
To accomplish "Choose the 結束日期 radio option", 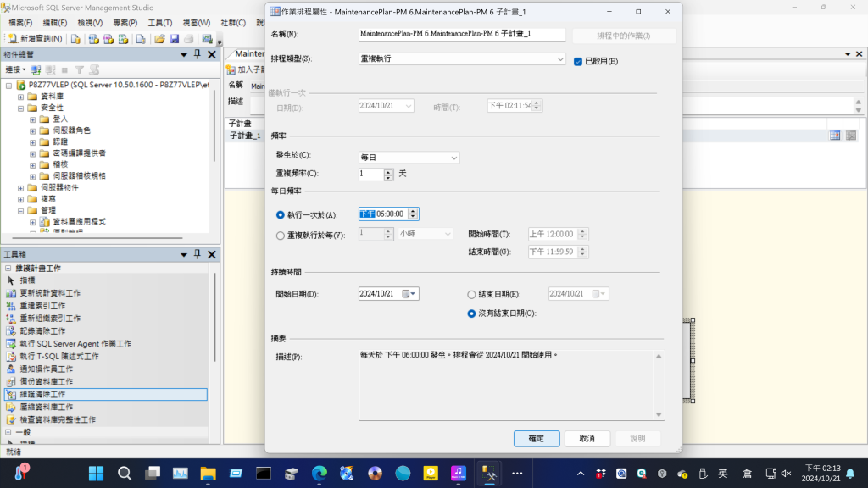I will point(472,294).
